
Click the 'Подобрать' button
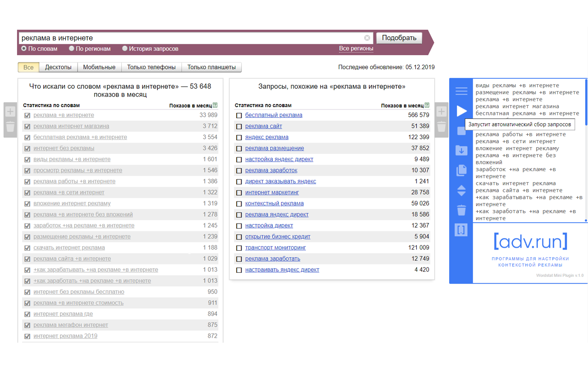point(399,38)
